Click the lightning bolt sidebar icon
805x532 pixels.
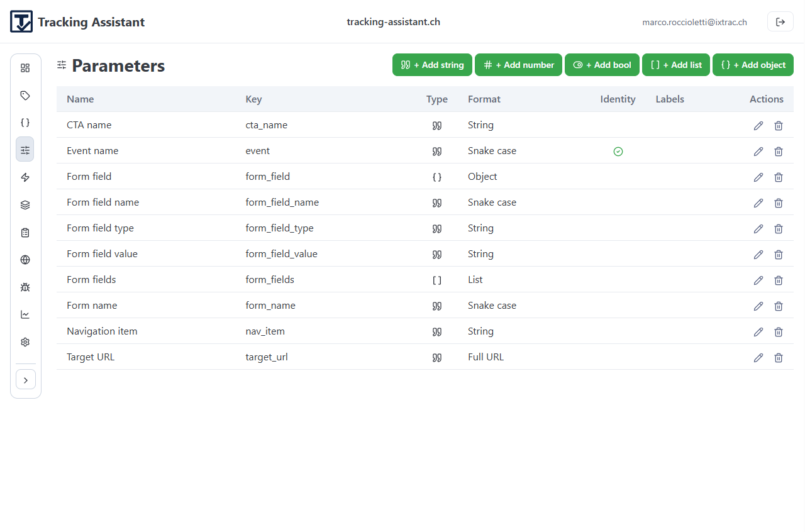25,177
